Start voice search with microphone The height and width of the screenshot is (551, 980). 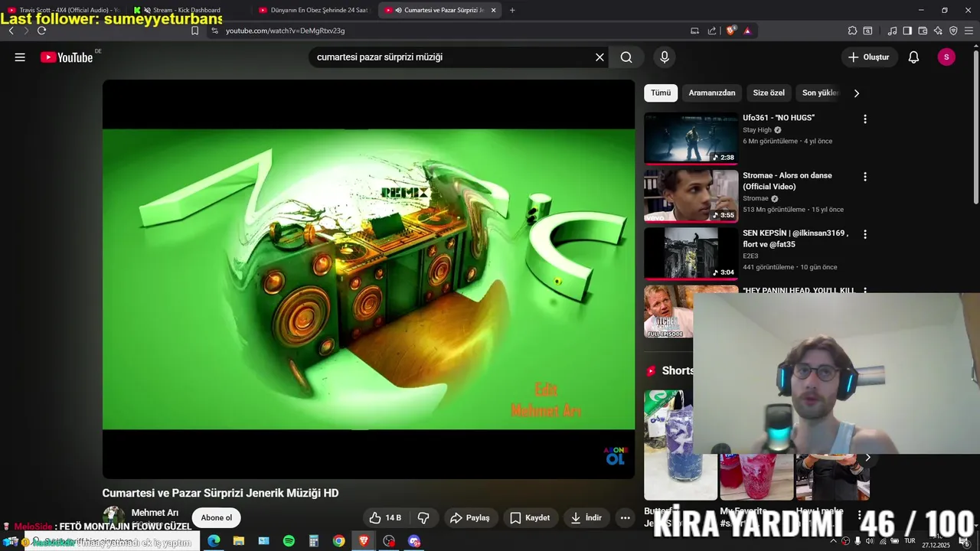click(x=665, y=57)
